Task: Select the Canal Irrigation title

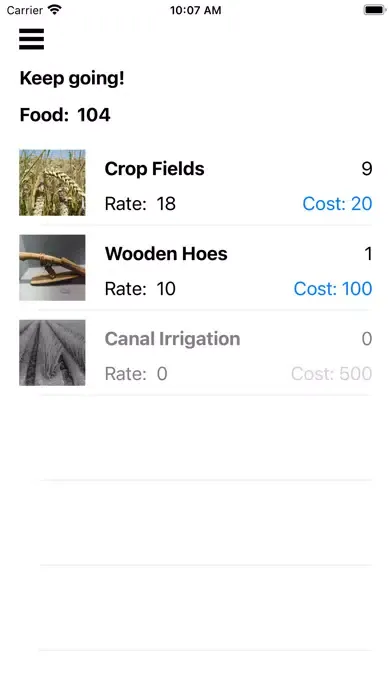Action: (172, 339)
